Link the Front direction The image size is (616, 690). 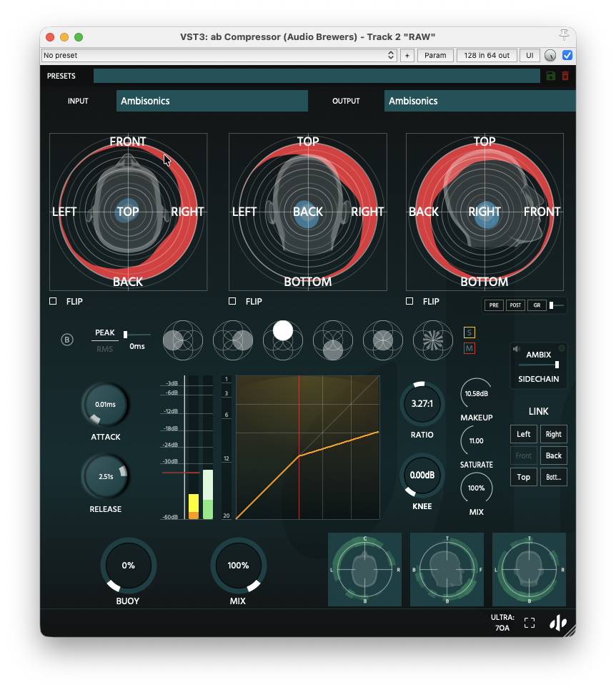pyautogui.click(x=523, y=455)
